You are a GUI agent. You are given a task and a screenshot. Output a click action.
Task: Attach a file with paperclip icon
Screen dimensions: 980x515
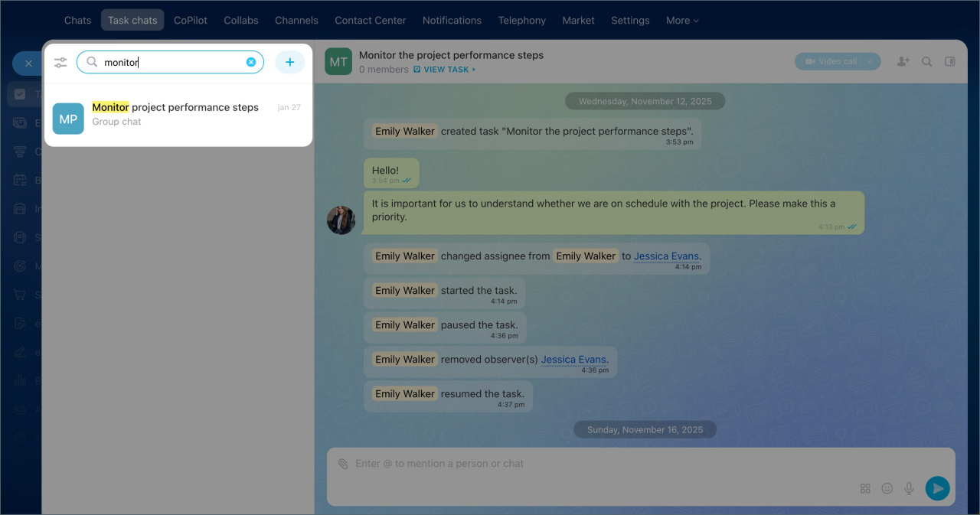[343, 464]
